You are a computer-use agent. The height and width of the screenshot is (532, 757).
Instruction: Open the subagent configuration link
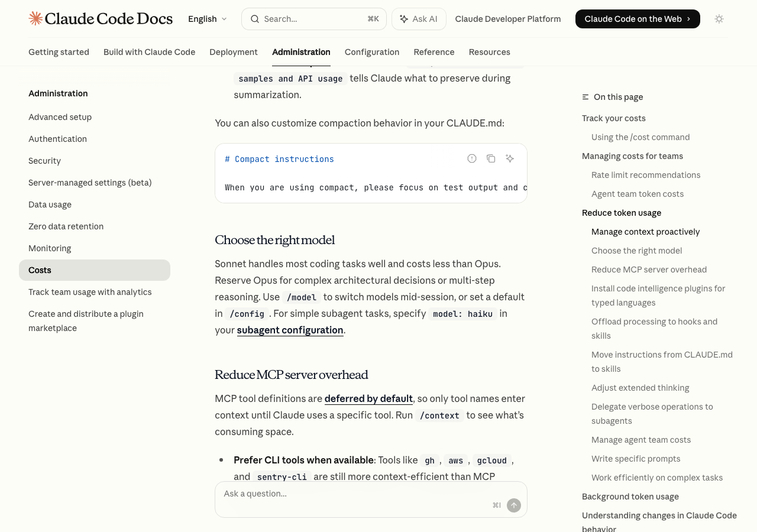point(290,330)
